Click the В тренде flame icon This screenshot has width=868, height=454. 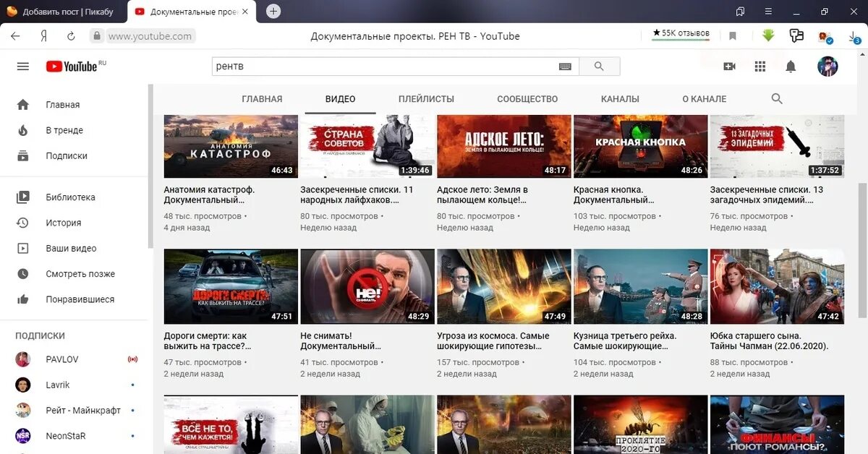23,130
